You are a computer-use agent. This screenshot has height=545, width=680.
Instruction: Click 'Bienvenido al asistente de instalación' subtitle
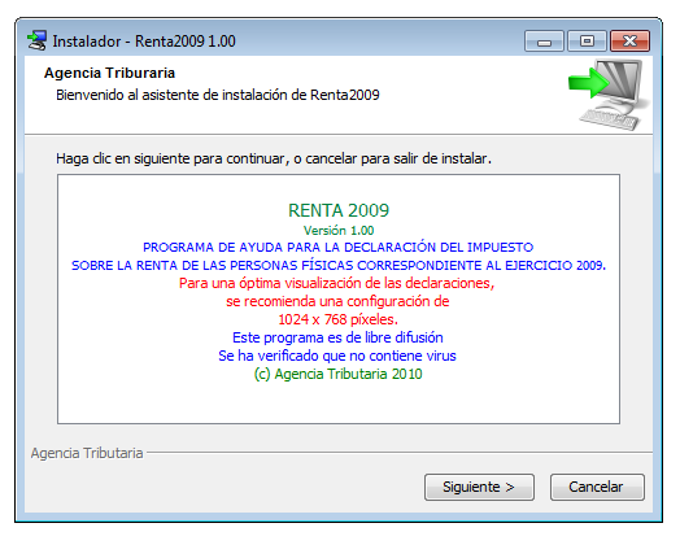(x=218, y=95)
